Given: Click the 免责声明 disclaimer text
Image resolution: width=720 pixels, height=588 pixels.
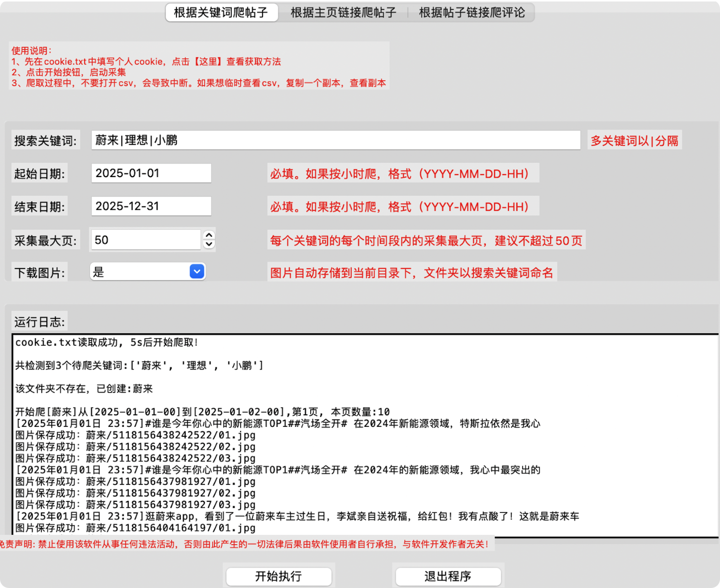Looking at the screenshot, I should click(x=245, y=544).
